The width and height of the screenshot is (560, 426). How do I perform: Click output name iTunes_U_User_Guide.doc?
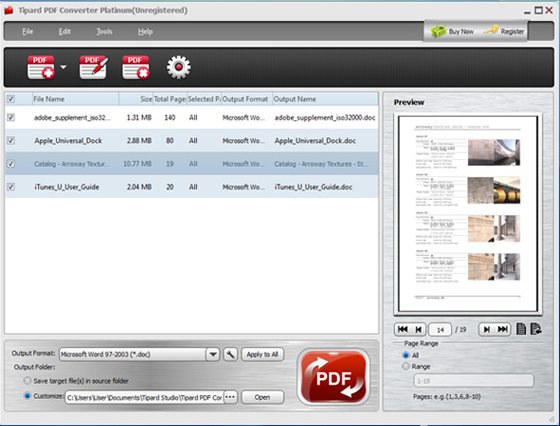[x=313, y=187]
